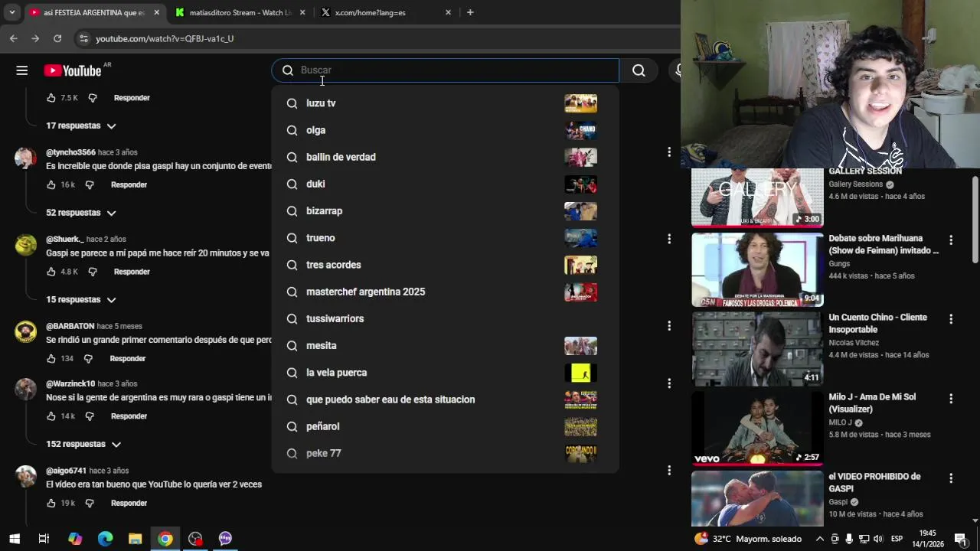Open the Debate sobre Marihuana video thumbnail
This screenshot has height=551, width=980.
(757, 269)
